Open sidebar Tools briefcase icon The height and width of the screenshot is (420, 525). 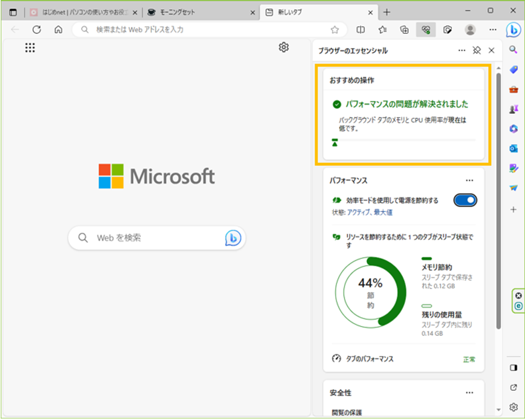pyautogui.click(x=514, y=89)
